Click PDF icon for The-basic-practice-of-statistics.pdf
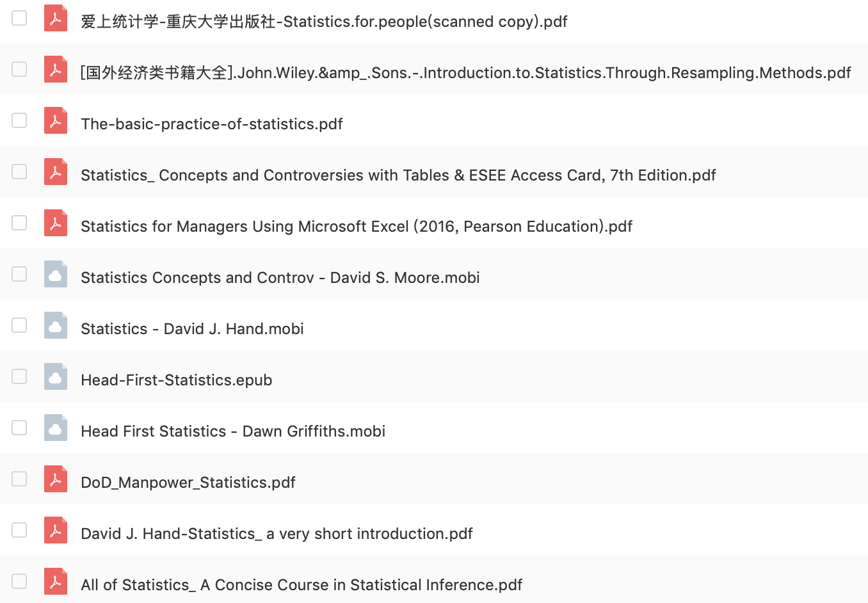The image size is (868, 603). pos(56,120)
